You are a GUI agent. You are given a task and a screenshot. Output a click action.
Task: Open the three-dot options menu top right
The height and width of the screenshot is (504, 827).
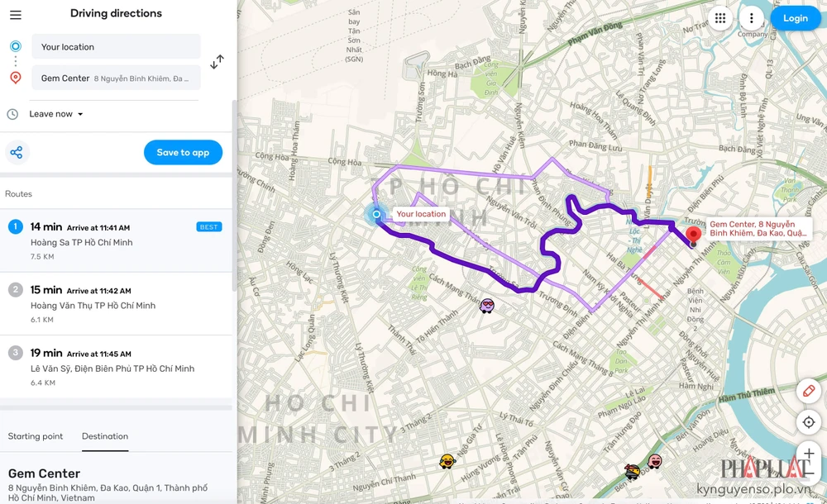pyautogui.click(x=751, y=17)
